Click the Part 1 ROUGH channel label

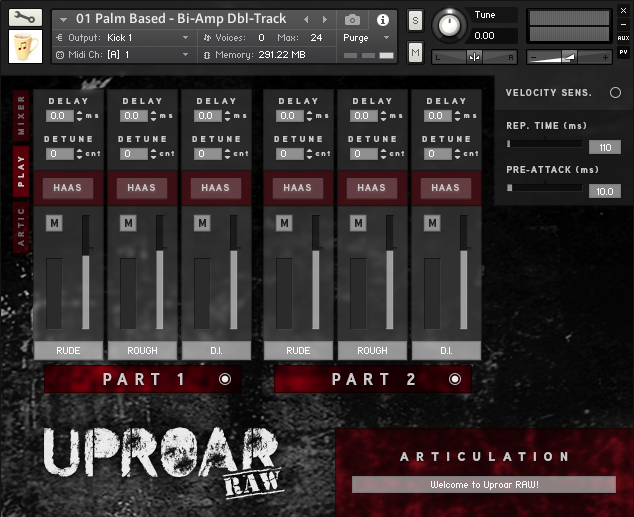pos(142,350)
